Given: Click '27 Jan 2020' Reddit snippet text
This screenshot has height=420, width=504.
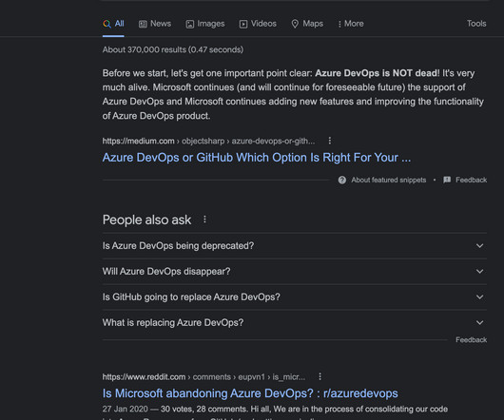Looking at the screenshot, I should pos(125,410).
